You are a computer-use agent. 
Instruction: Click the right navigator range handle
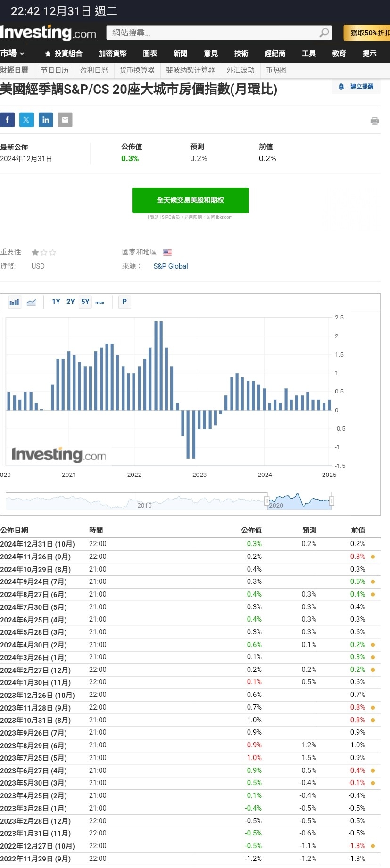(x=332, y=500)
